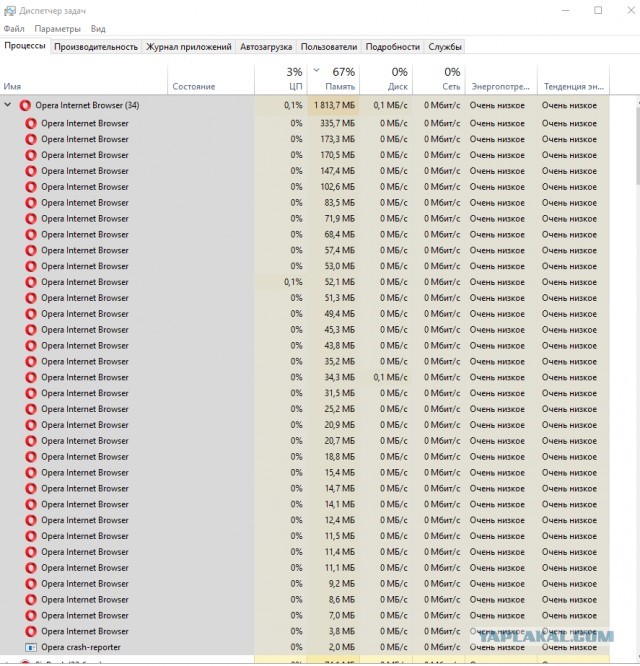640x666 pixels.
Task: Select Opera Internet Browser name in 11,4 МБ row
Action: (x=85, y=552)
